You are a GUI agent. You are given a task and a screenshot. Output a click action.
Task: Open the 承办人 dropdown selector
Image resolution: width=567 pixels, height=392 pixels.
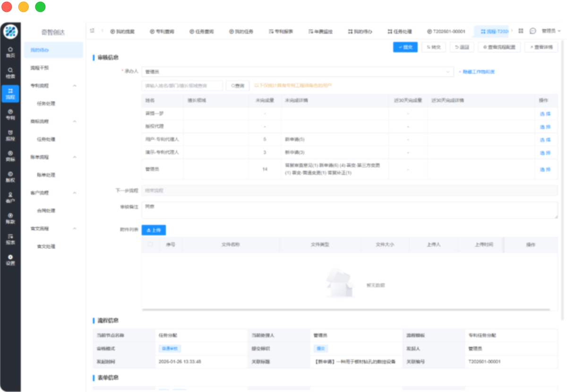click(x=297, y=72)
